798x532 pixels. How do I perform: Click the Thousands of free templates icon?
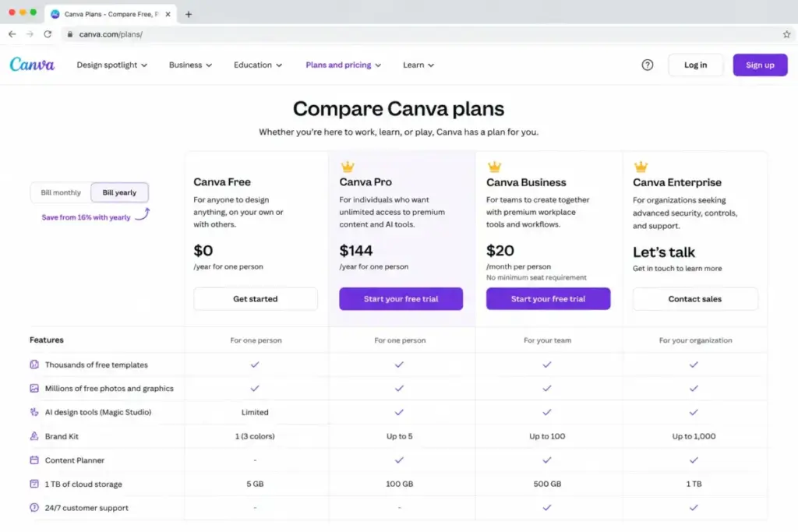point(34,365)
